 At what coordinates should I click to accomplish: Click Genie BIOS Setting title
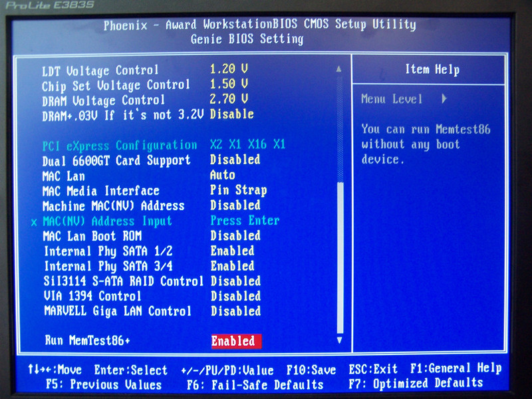[247, 39]
